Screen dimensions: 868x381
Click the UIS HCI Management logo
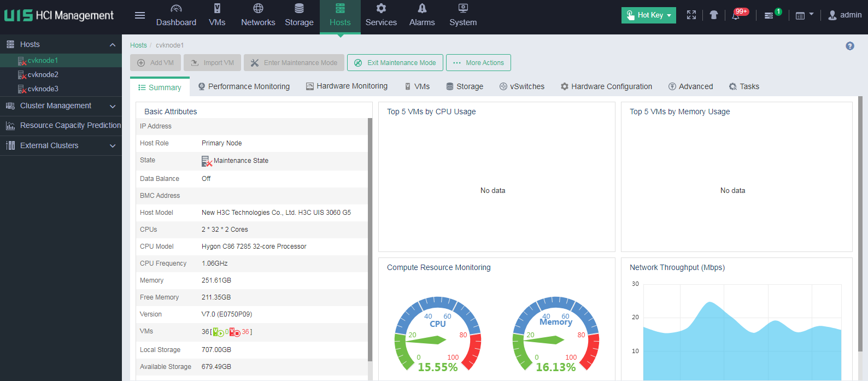(x=59, y=15)
